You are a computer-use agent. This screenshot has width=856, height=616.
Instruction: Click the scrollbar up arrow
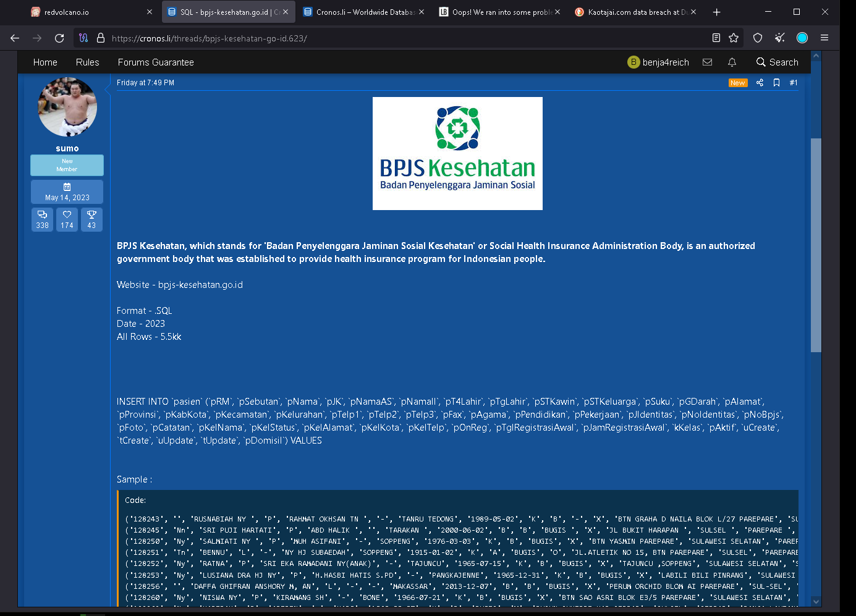coord(816,56)
